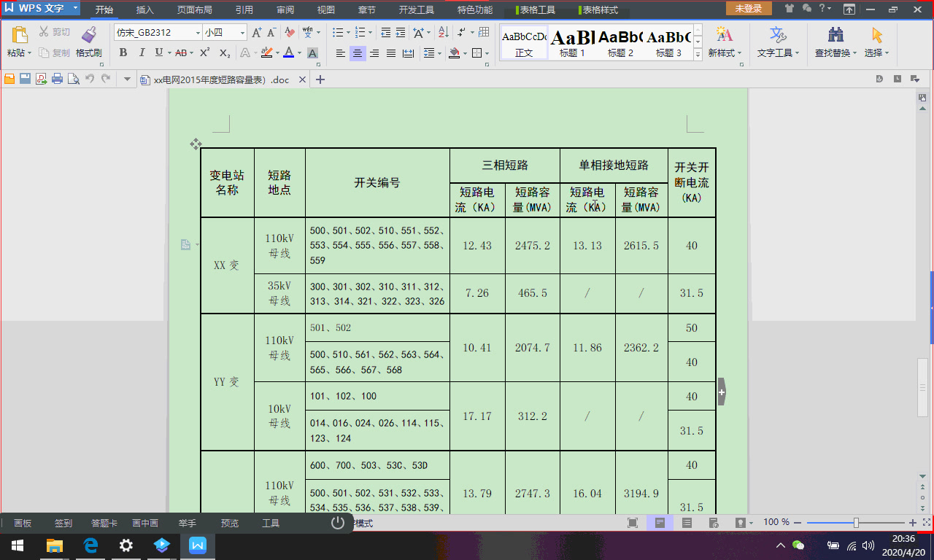
Task: Toggle character shading A button
Action: pyautogui.click(x=312, y=52)
